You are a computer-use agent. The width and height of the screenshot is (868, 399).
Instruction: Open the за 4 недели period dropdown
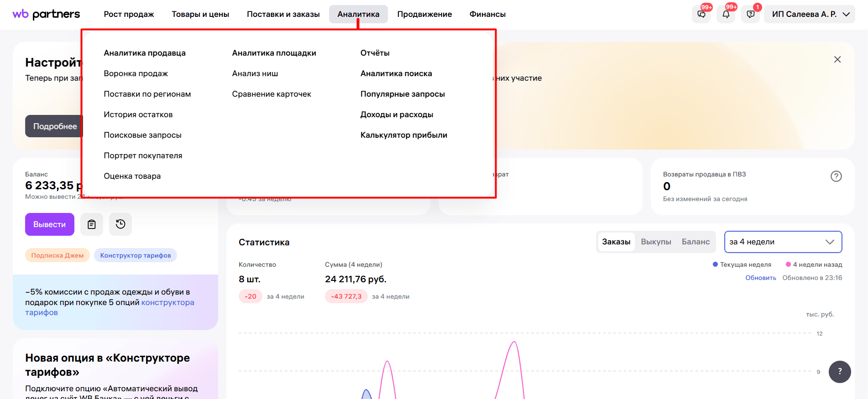click(x=783, y=242)
